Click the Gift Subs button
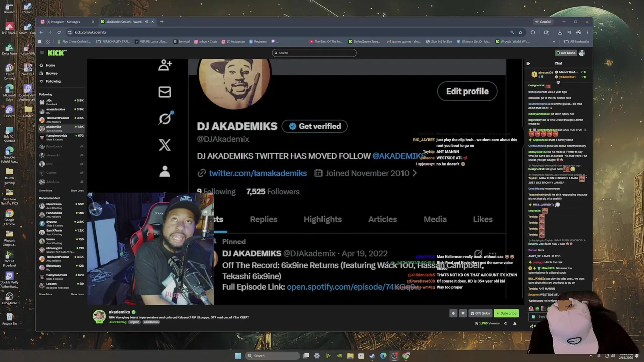This screenshot has width=644, height=362. click(480, 313)
